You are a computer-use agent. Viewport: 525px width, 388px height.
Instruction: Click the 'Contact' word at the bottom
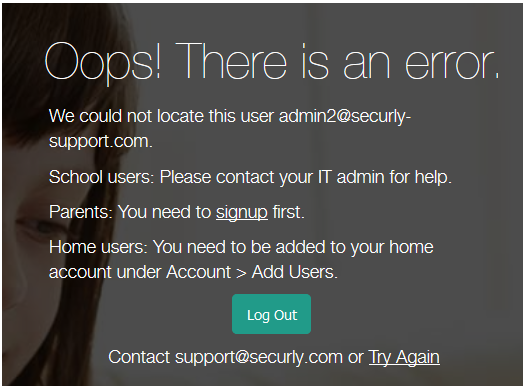pyautogui.click(x=139, y=357)
